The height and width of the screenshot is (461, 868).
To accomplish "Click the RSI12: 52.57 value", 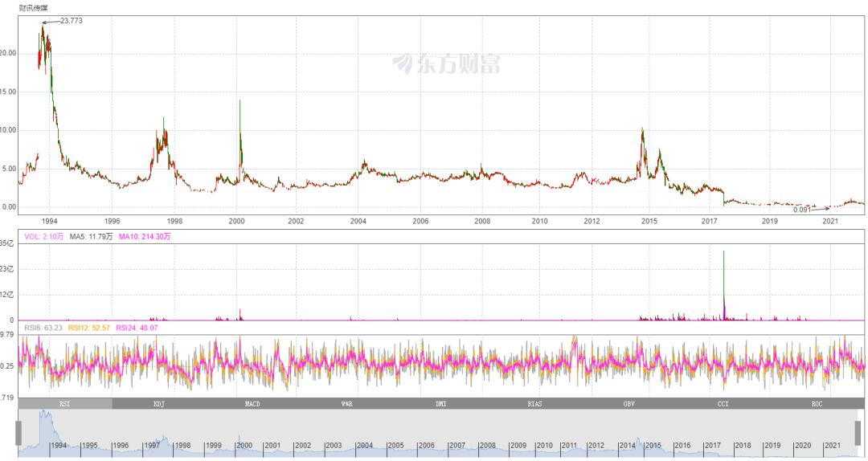I will [88, 328].
